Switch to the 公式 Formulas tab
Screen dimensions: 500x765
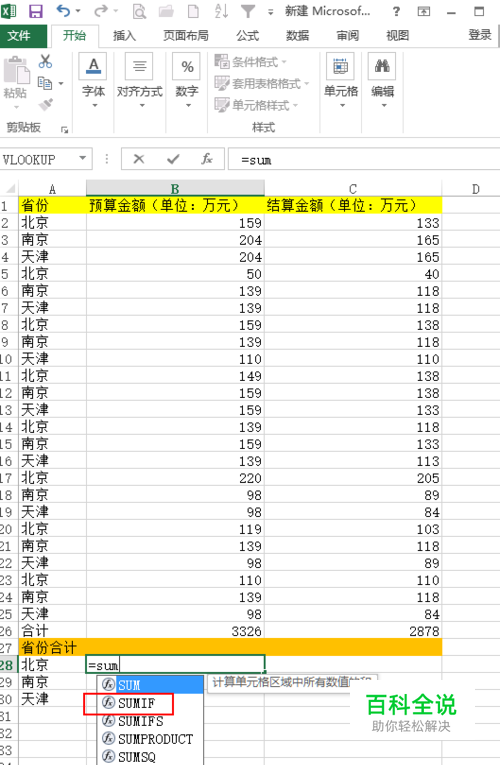pos(248,36)
